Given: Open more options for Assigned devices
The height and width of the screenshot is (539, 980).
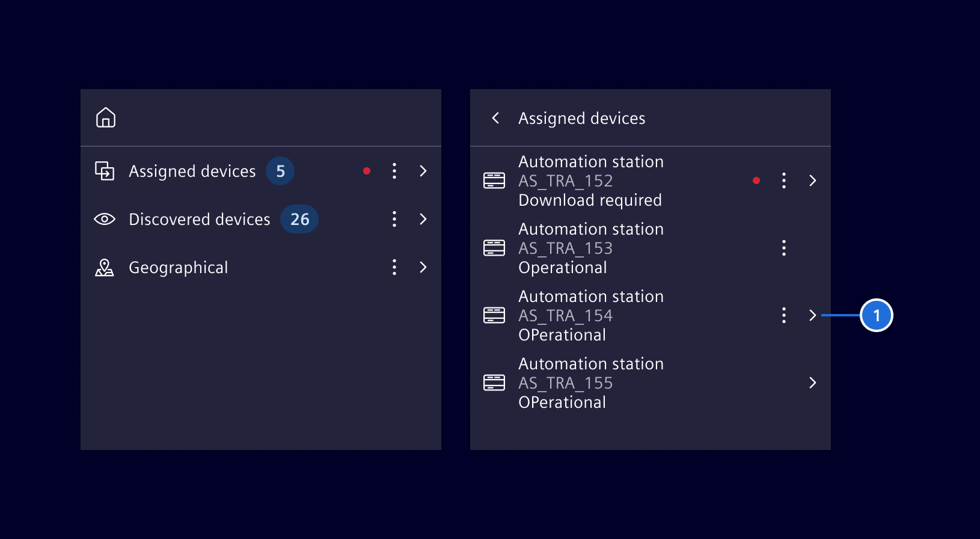Looking at the screenshot, I should [394, 171].
